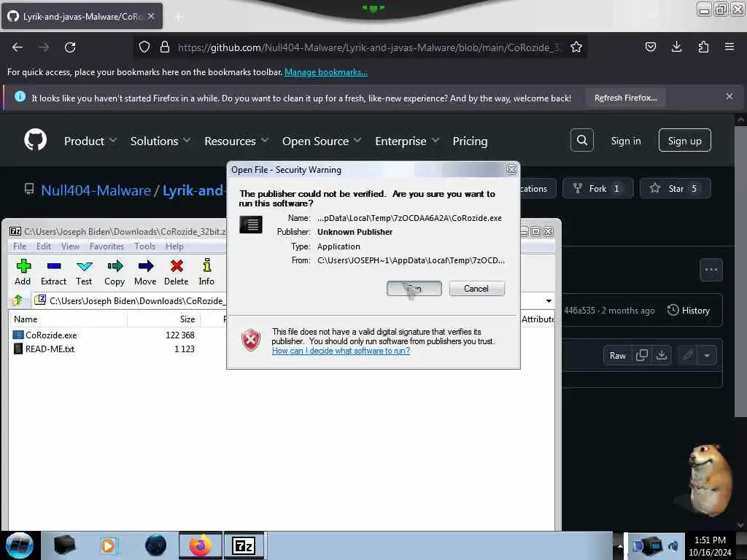Reload the Firefox page
Screen dimensions: 747x560
(x=70, y=47)
